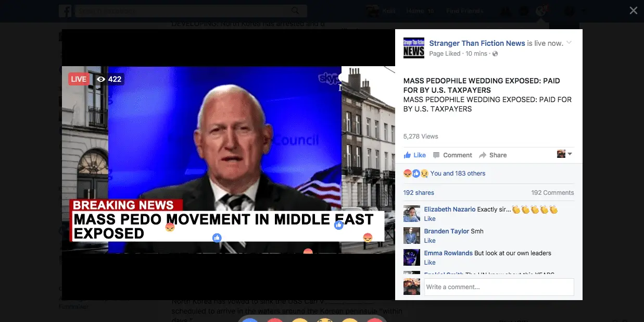
Task: Open the Stranger Than Fiction News page link
Action: pyautogui.click(x=477, y=43)
